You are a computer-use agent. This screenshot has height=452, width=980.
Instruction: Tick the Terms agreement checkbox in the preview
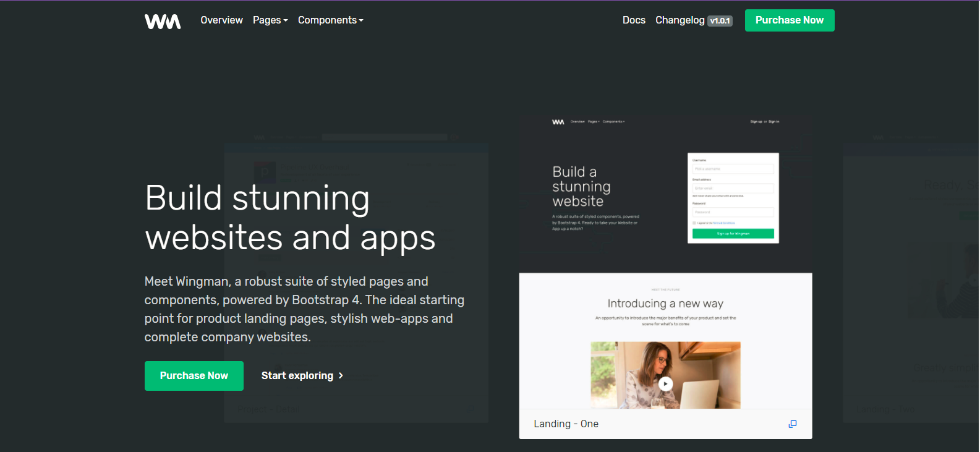pyautogui.click(x=694, y=223)
